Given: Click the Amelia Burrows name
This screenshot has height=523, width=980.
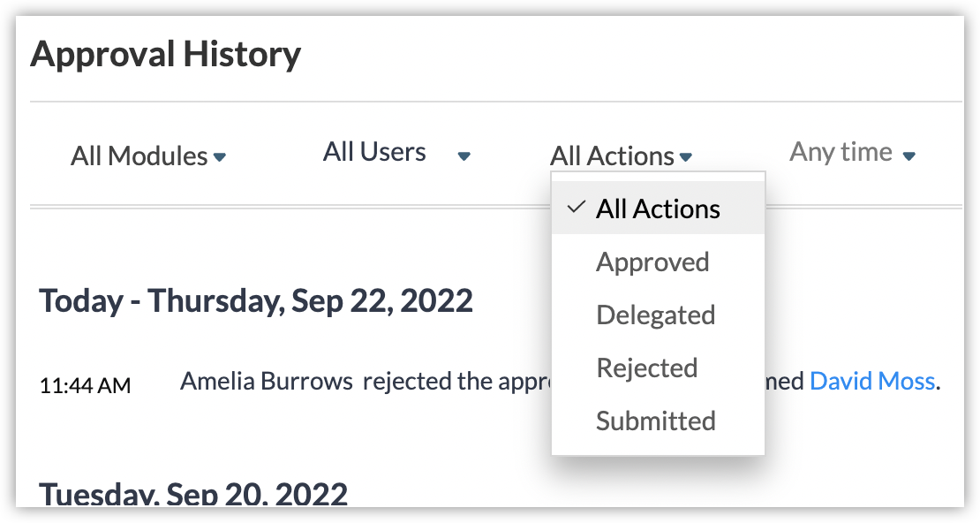Looking at the screenshot, I should (266, 381).
